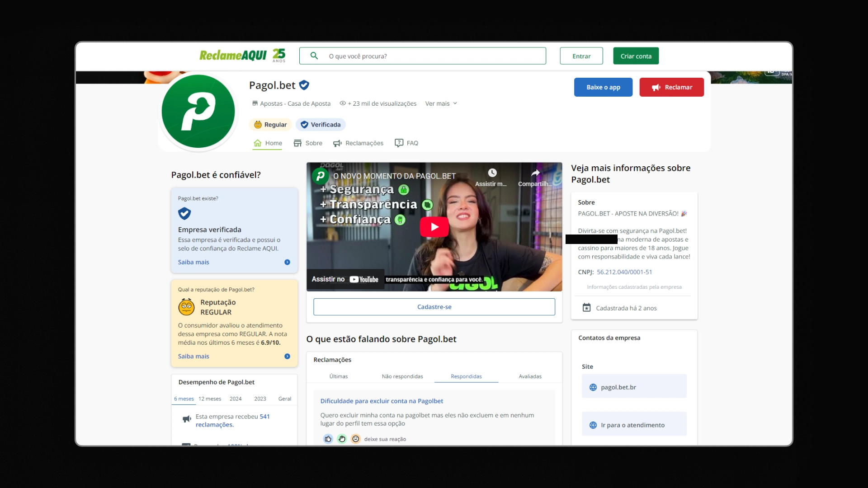This screenshot has width=868, height=488.
Task: Open the pagol.bet.br site link
Action: [618, 387]
